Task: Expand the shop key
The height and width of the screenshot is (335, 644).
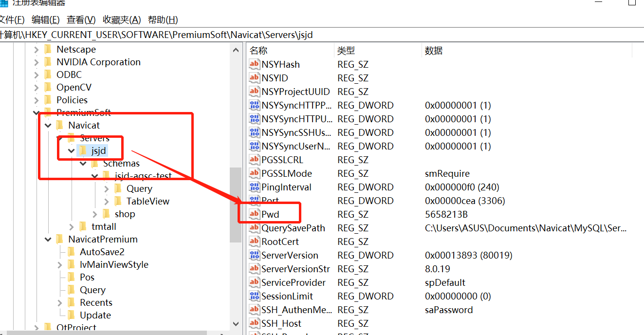Action: click(95, 214)
